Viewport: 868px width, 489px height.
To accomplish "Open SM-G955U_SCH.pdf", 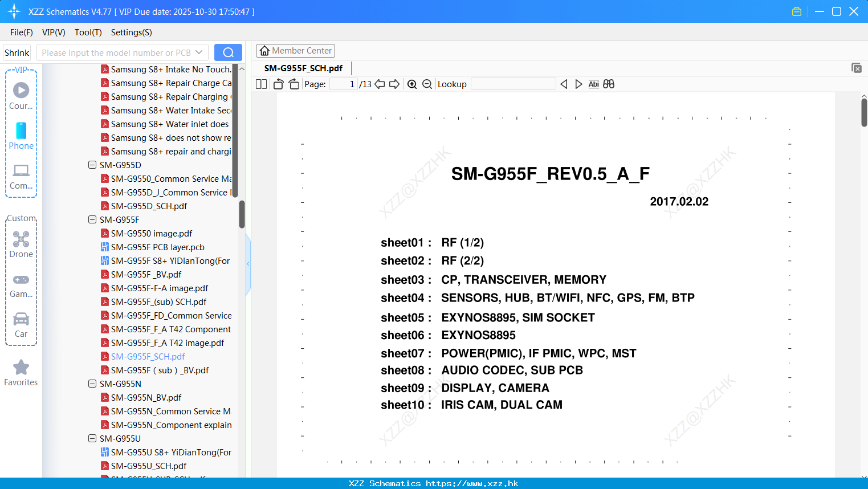I will pyautogui.click(x=149, y=466).
